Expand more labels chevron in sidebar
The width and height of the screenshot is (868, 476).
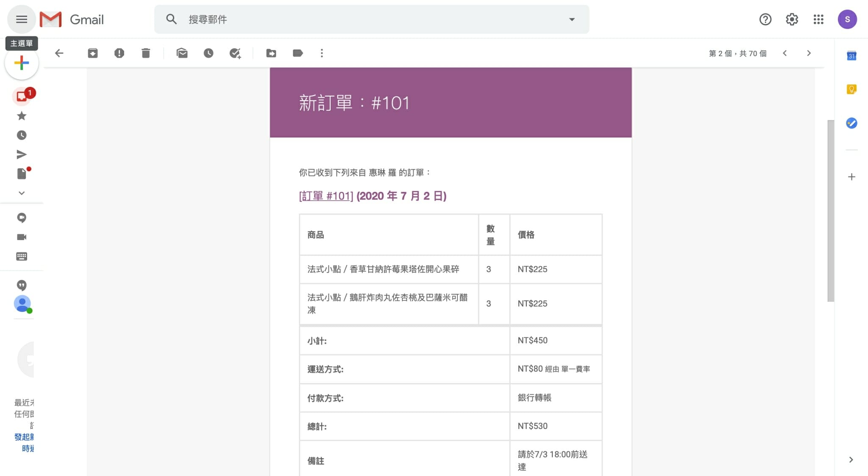coord(22,193)
